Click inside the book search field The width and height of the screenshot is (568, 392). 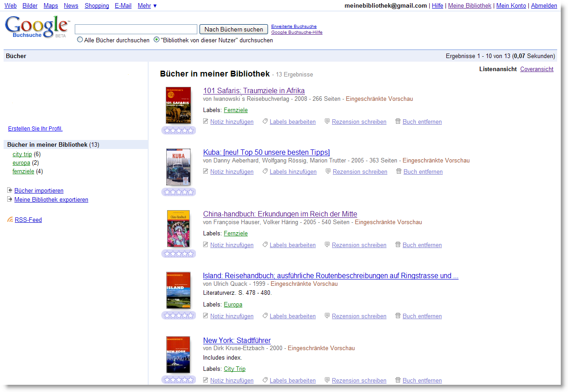pyautogui.click(x=136, y=29)
